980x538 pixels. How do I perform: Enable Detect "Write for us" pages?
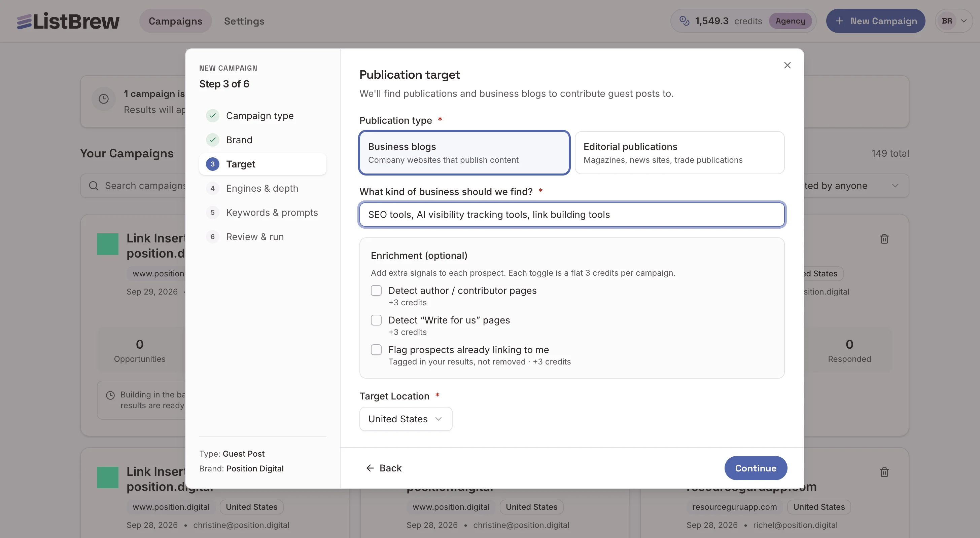coord(376,320)
